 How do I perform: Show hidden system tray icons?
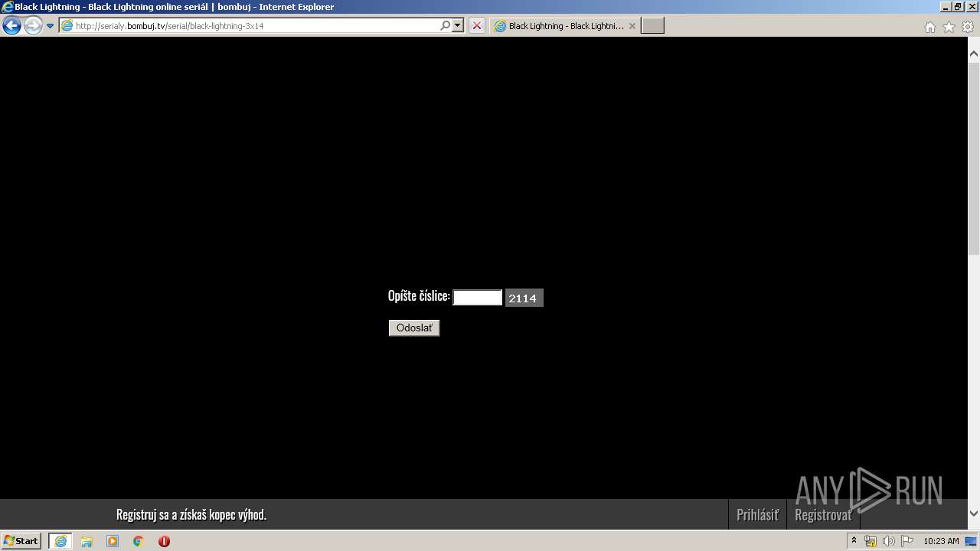point(854,541)
